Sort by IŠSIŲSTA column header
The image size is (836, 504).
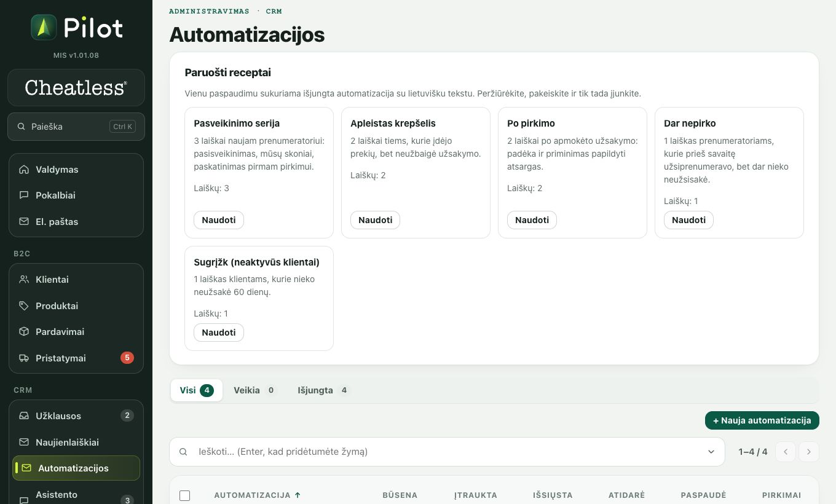coord(553,495)
